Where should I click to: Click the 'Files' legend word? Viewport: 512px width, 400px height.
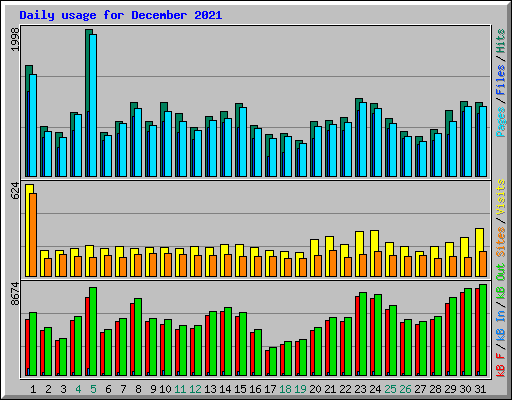(x=501, y=80)
